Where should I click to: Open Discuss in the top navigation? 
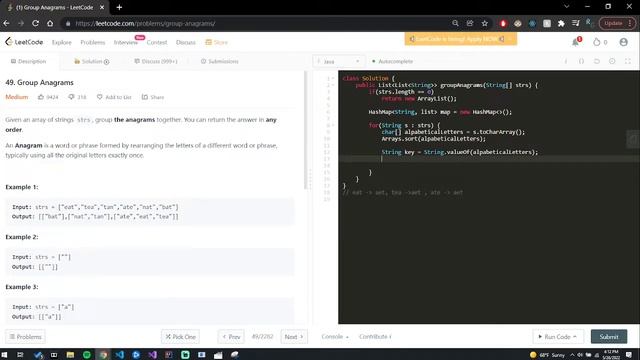(x=186, y=42)
